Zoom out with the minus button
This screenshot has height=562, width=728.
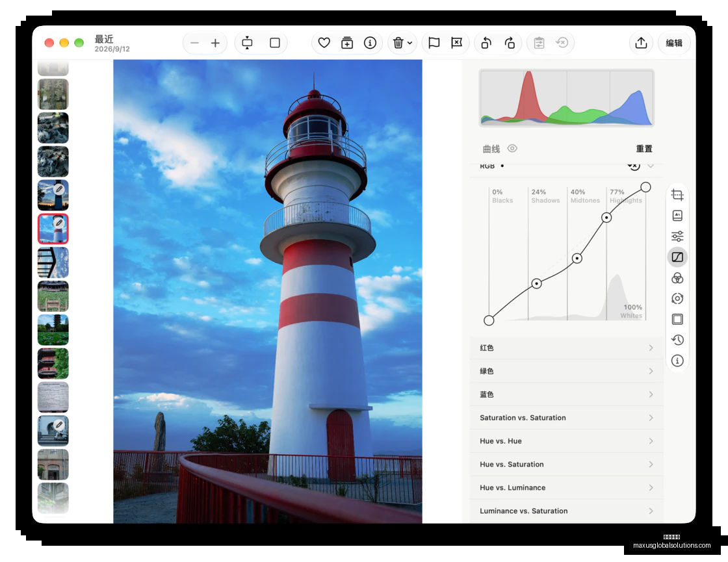pos(194,43)
